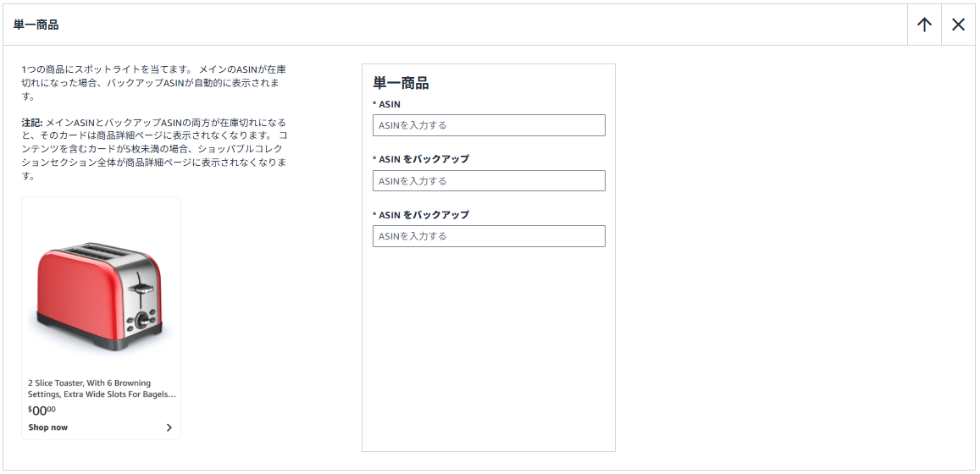Viewport: 980px width, 474px height.
Task: Click the $00.00 price on product card
Action: [x=42, y=411]
